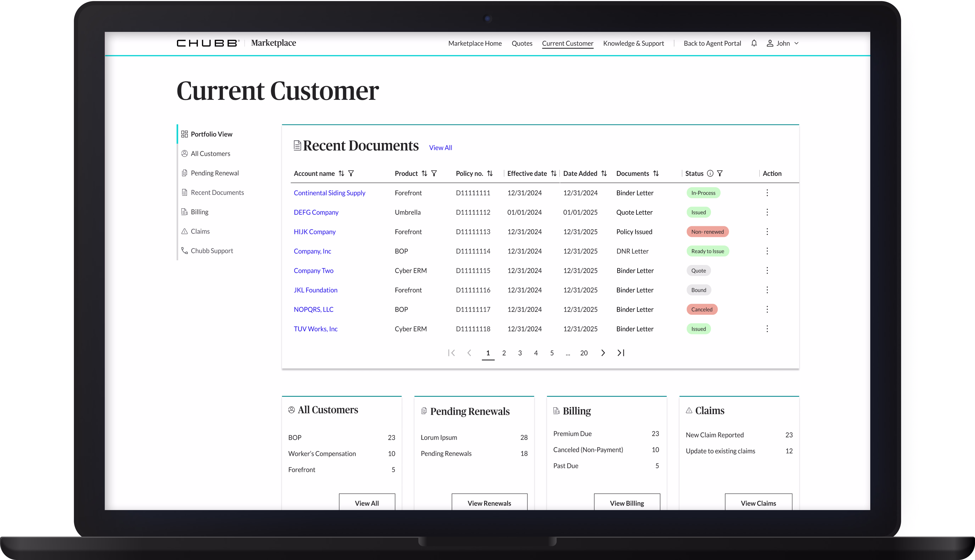975x560 pixels.
Task: Filter the Product column
Action: (434, 173)
